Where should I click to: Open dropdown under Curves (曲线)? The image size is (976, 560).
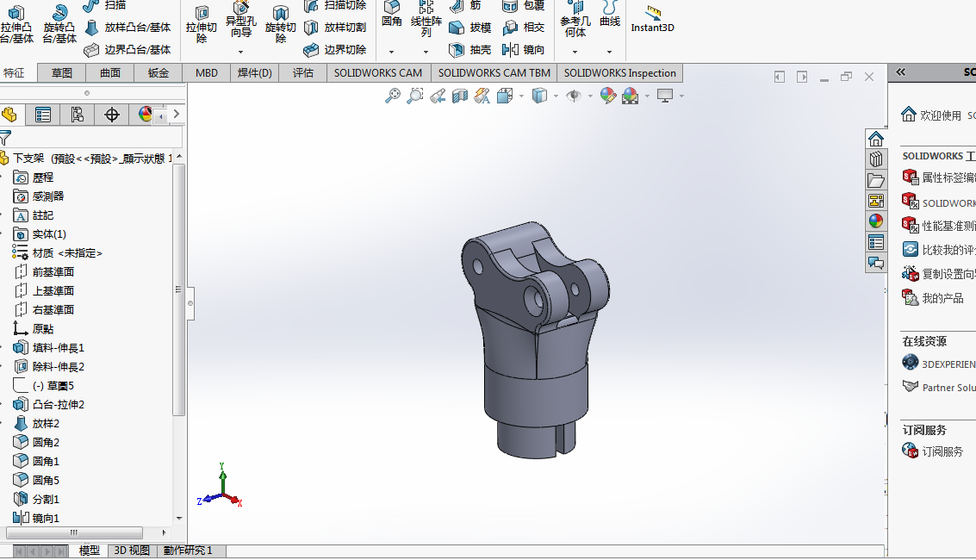pos(609,53)
